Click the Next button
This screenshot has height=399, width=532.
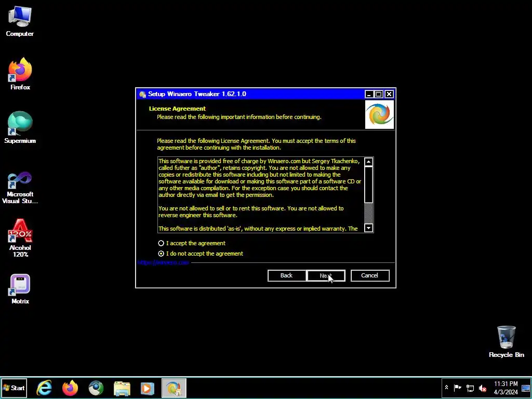coord(326,275)
